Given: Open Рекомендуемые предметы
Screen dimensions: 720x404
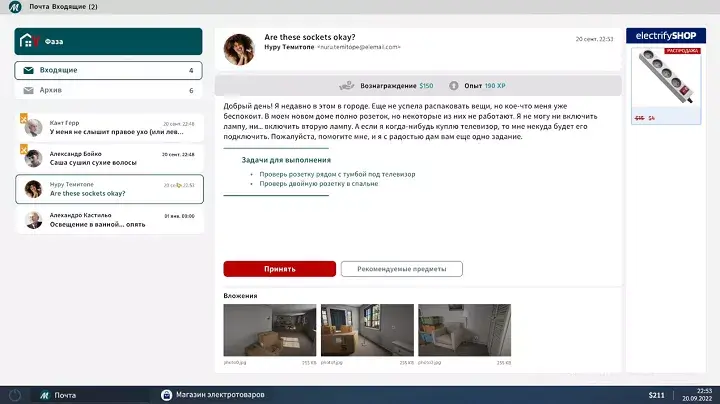Looking at the screenshot, I should coord(401,269).
